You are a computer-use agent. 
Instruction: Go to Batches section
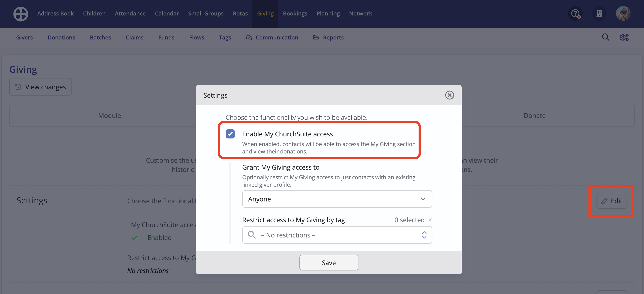(x=100, y=37)
